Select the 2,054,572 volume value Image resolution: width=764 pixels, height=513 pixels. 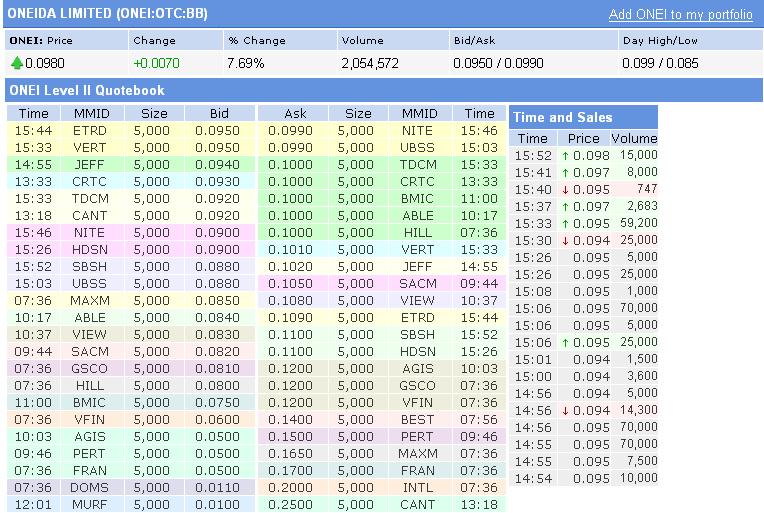(x=370, y=63)
